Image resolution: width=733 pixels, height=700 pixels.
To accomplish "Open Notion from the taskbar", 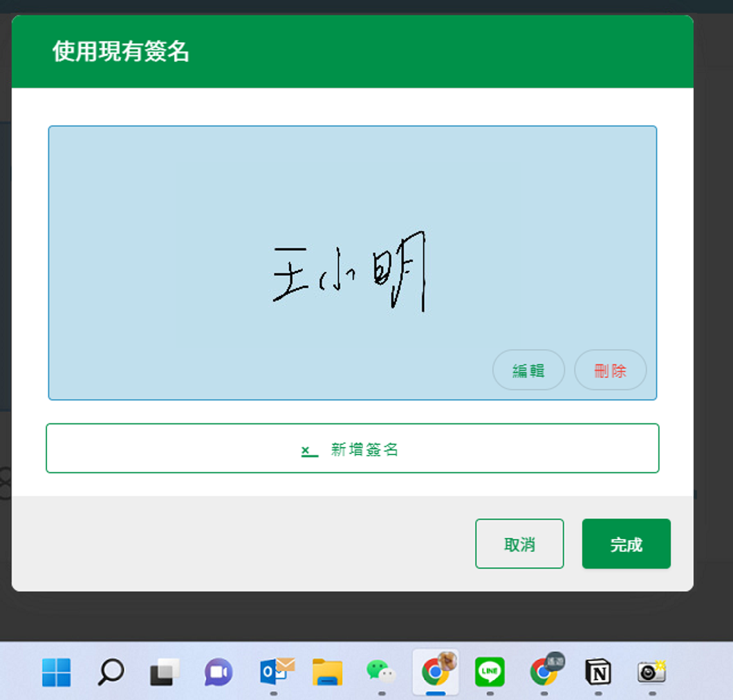I will click(x=598, y=672).
